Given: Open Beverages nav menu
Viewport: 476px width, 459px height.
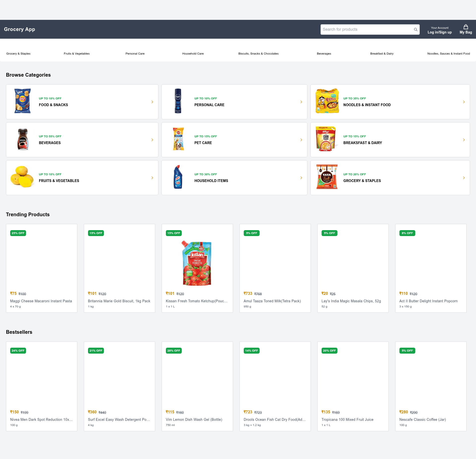Looking at the screenshot, I should click(x=324, y=54).
